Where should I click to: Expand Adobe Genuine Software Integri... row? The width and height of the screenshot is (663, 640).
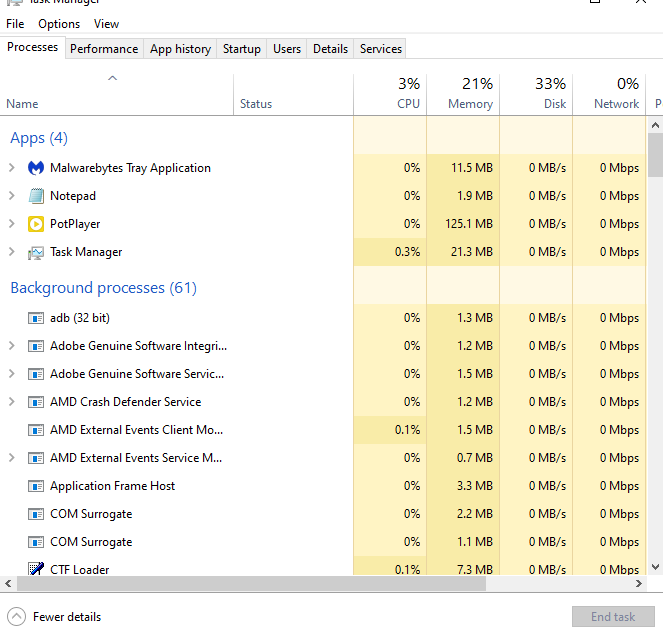point(12,346)
